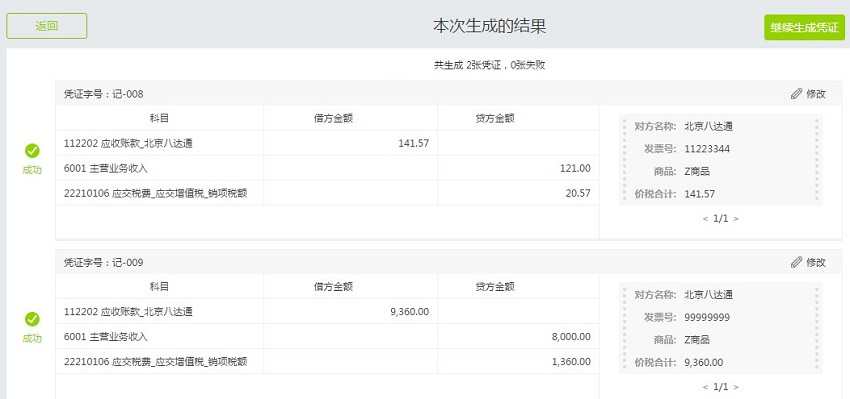Click 继续生成凭证 green button
The image size is (850, 399).
pyautogui.click(x=804, y=28)
